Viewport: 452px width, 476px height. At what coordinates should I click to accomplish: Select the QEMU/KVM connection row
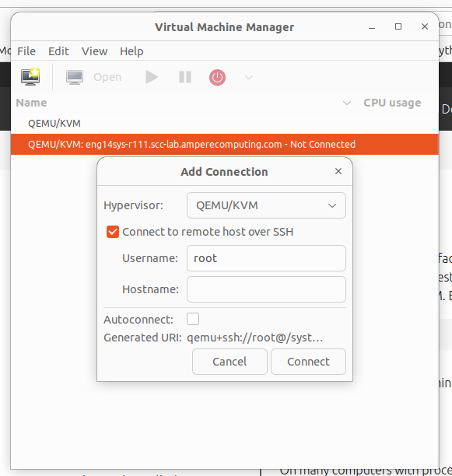coord(225,123)
